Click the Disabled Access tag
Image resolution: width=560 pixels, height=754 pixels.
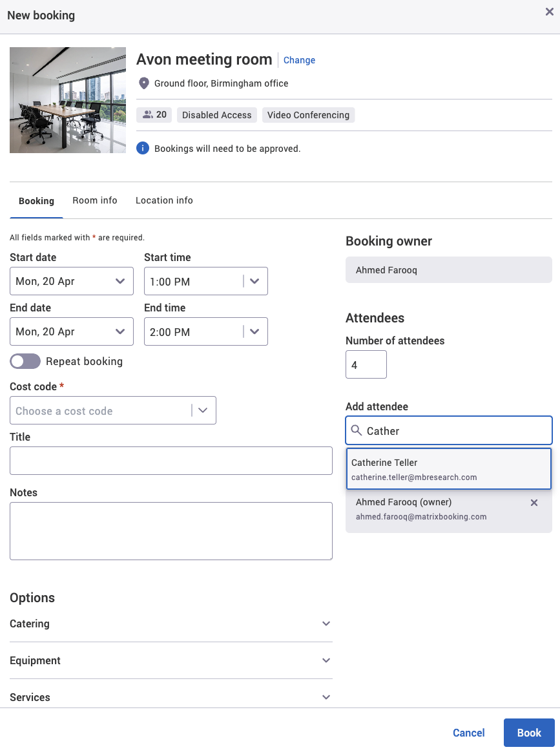(217, 115)
